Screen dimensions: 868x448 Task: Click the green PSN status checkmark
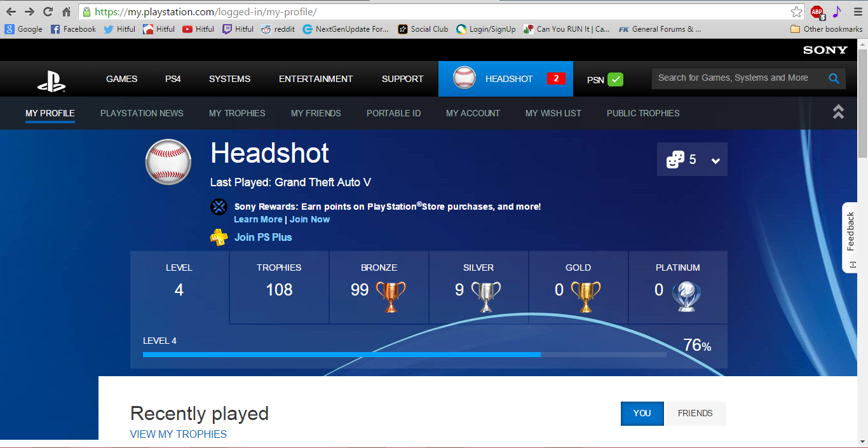click(615, 79)
